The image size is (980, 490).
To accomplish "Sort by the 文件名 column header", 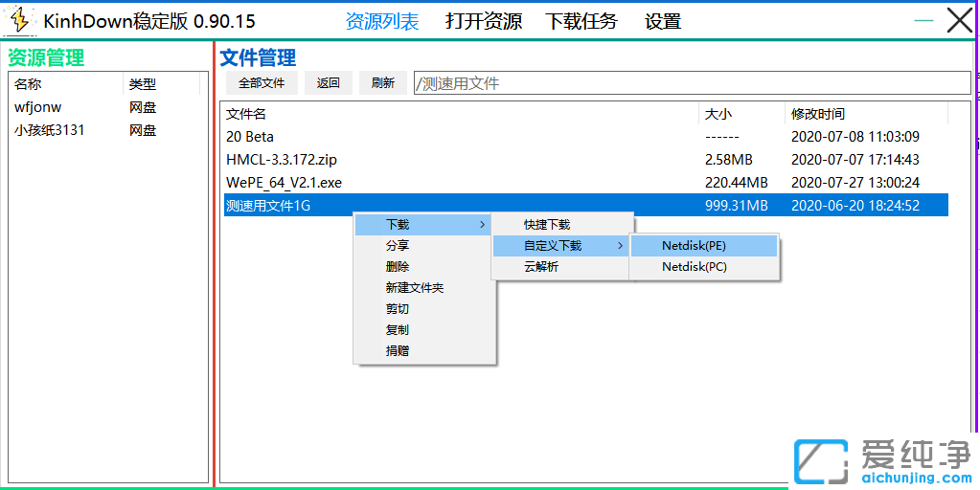I will pos(461,114).
